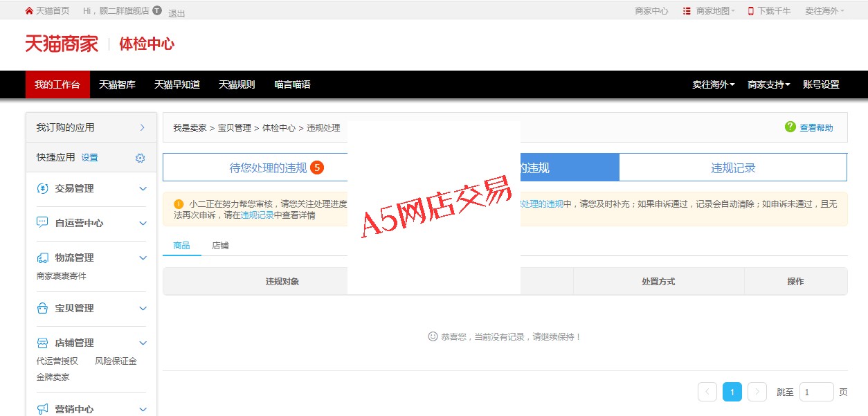Click the 天猫首页 link
Viewport: 868px width, 416px height.
coord(53,11)
